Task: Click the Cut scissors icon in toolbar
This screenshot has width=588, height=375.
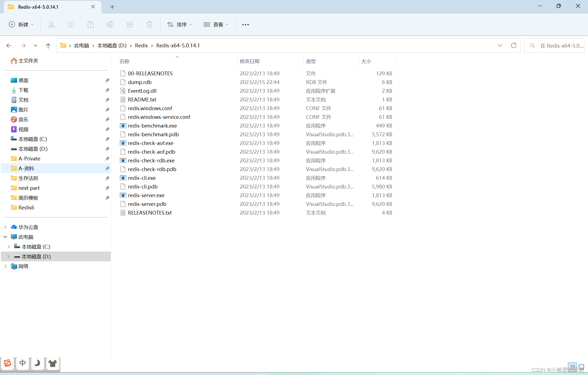Action: pos(51,24)
